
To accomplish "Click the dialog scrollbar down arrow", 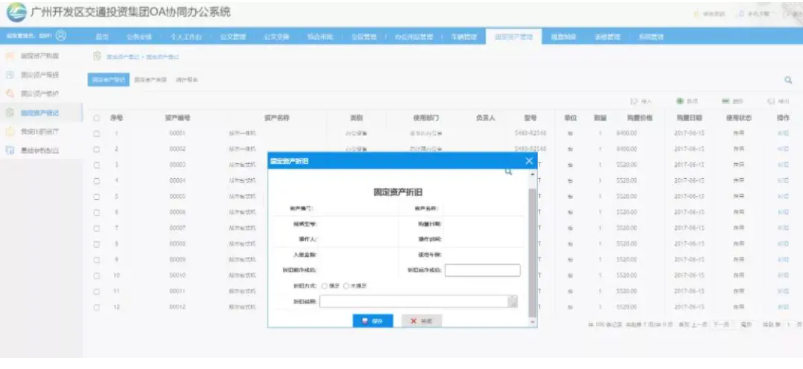I will pos(533,322).
